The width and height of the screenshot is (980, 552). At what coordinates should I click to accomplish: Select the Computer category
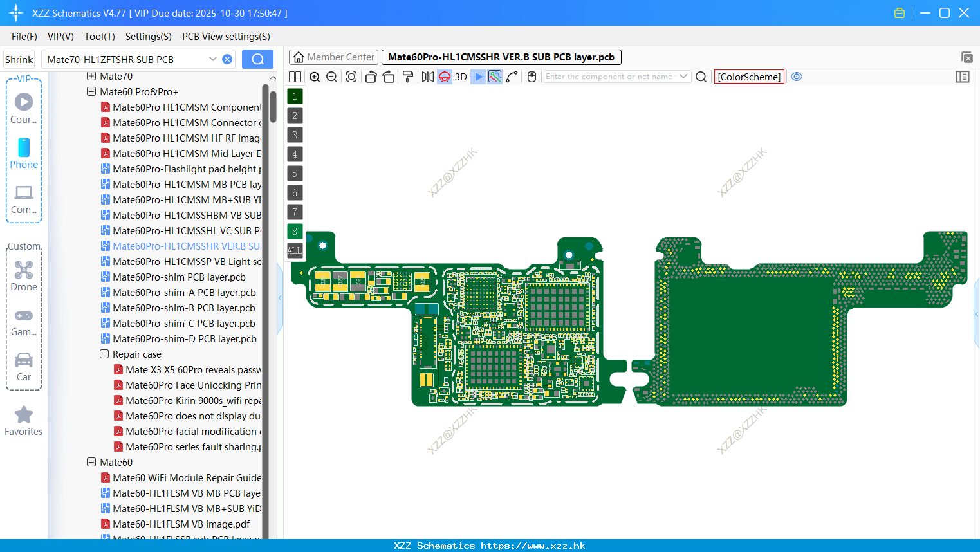24,199
